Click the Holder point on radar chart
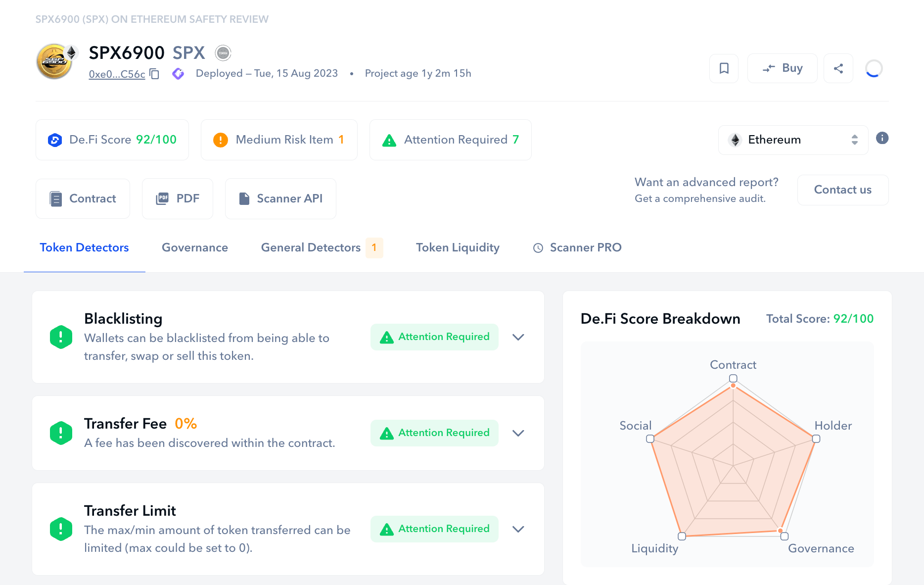 [x=816, y=439]
